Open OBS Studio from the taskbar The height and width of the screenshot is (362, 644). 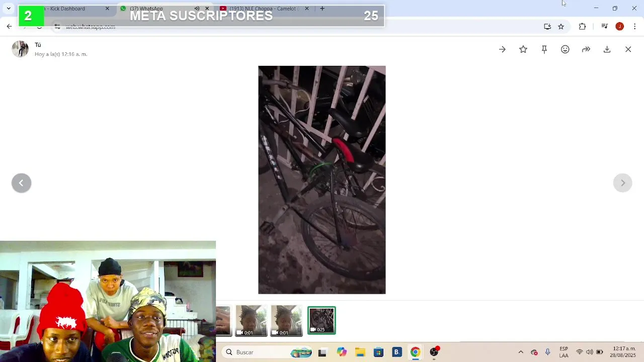tap(434, 352)
